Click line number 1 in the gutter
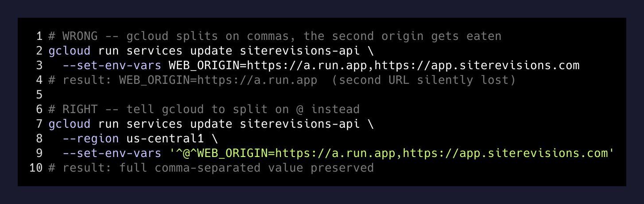The image size is (644, 204). click(x=39, y=36)
